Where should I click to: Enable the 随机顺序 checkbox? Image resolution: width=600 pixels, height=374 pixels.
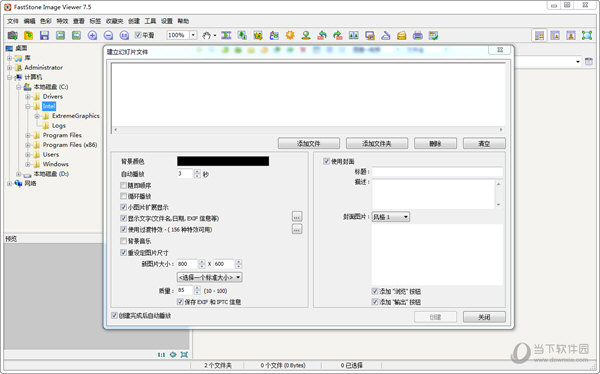pos(123,185)
